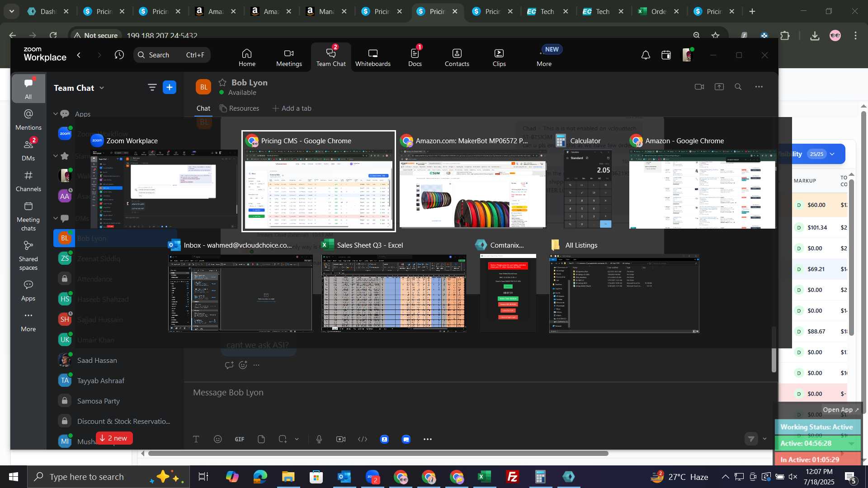This screenshot has height=488, width=868.
Task: Insert a code snippet
Action: (363, 439)
